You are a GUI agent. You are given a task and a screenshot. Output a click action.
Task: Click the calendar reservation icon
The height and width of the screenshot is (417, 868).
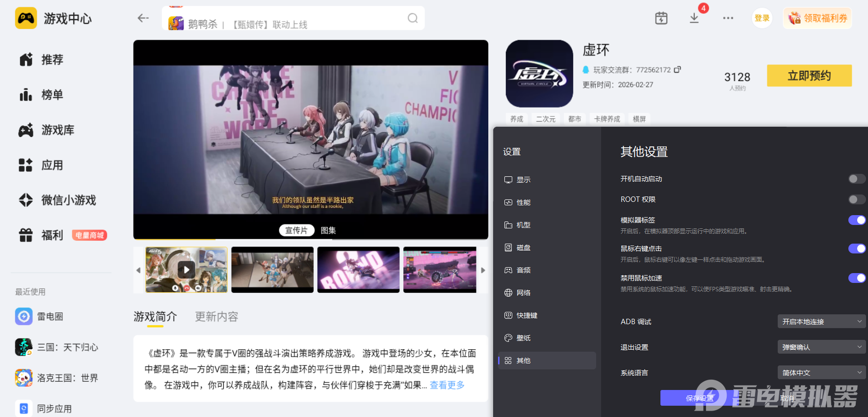pyautogui.click(x=661, y=18)
